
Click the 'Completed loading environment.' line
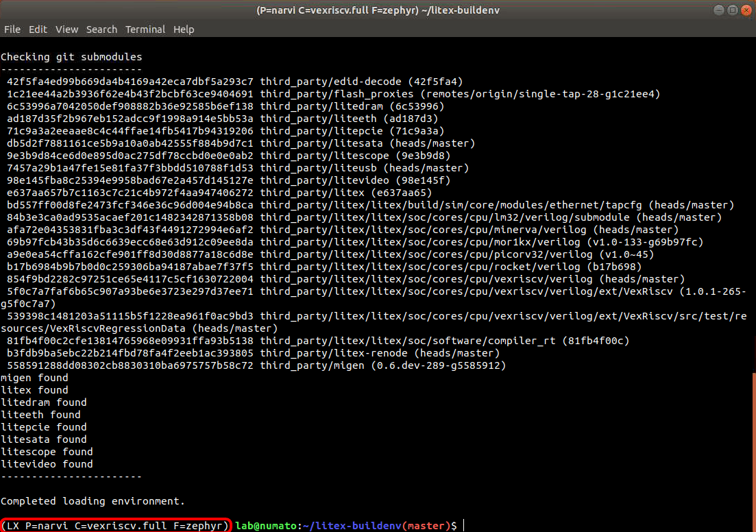[x=93, y=501]
